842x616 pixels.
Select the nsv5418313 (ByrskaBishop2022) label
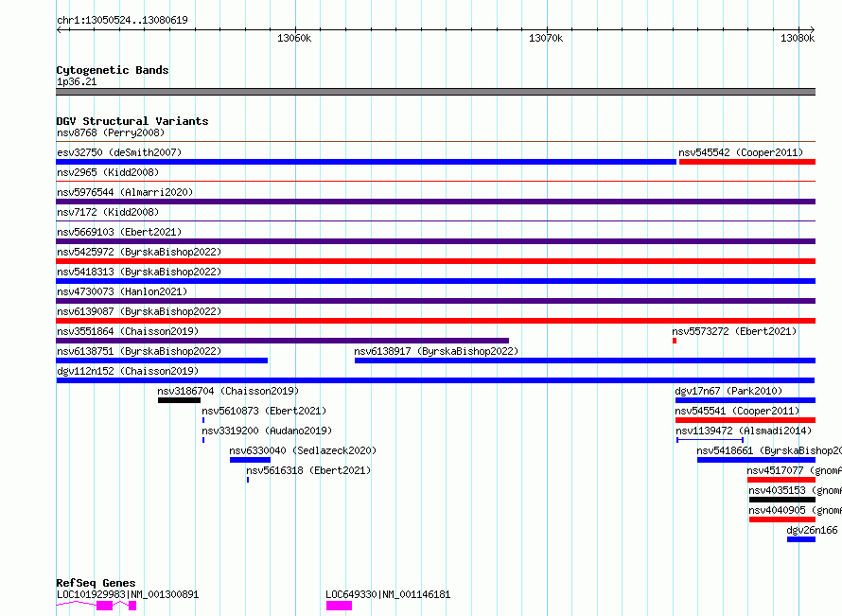139,272
